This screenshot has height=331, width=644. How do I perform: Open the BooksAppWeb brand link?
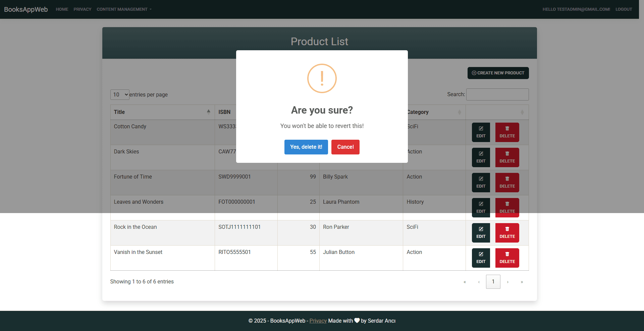[26, 9]
